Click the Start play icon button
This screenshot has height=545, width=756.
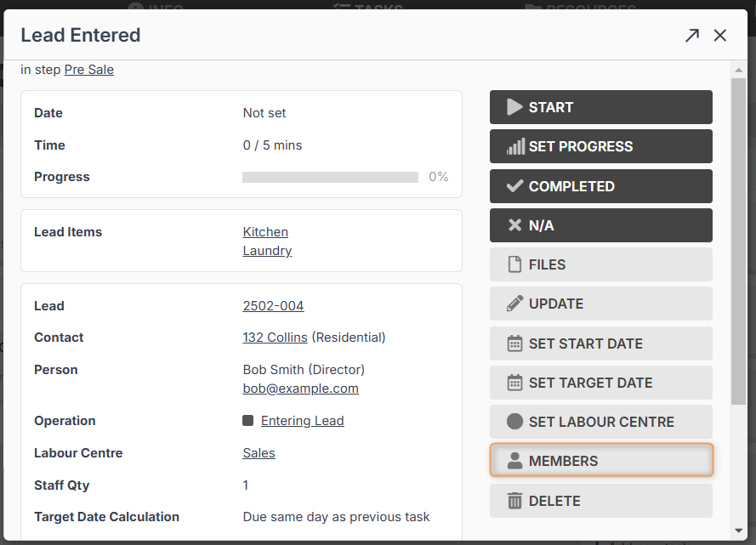[600, 107]
